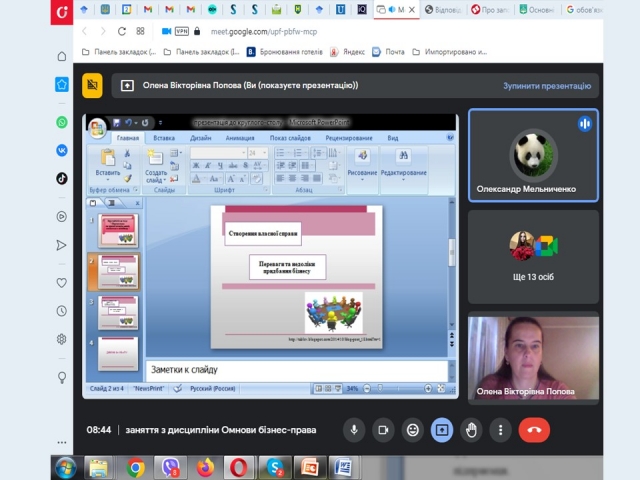
Task: Open the Opera sidebar settings gear
Action: 62,339
